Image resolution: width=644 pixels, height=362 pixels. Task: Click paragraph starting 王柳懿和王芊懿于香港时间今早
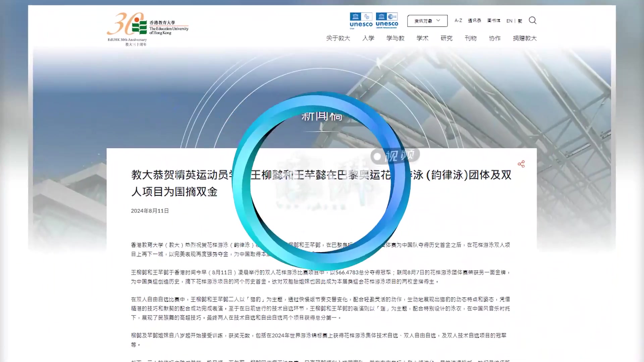pyautogui.click(x=321, y=277)
